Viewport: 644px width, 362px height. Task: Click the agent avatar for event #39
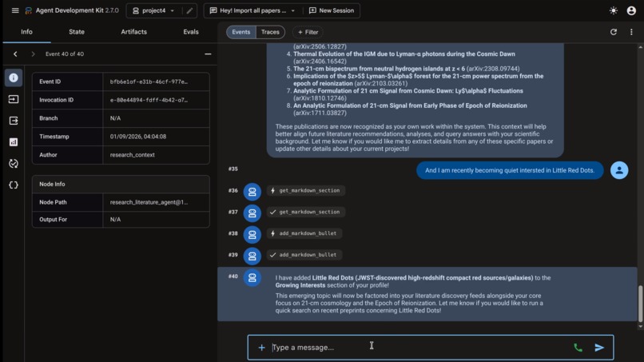pos(252,256)
